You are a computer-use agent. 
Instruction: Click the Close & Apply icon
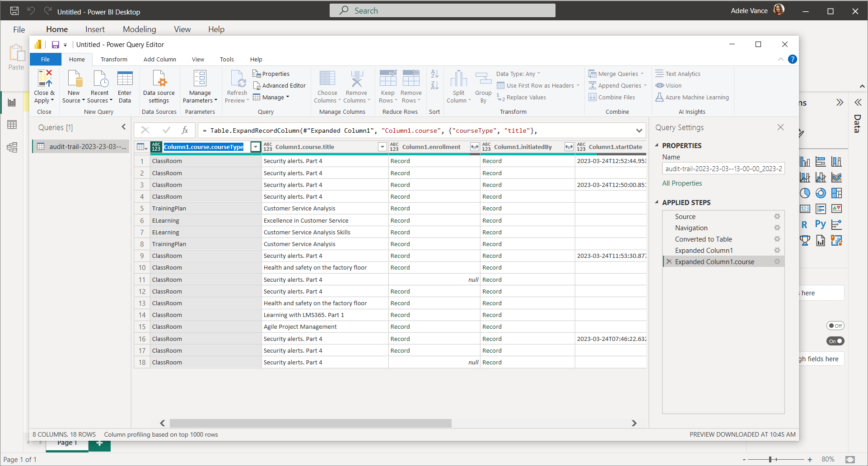[x=45, y=79]
